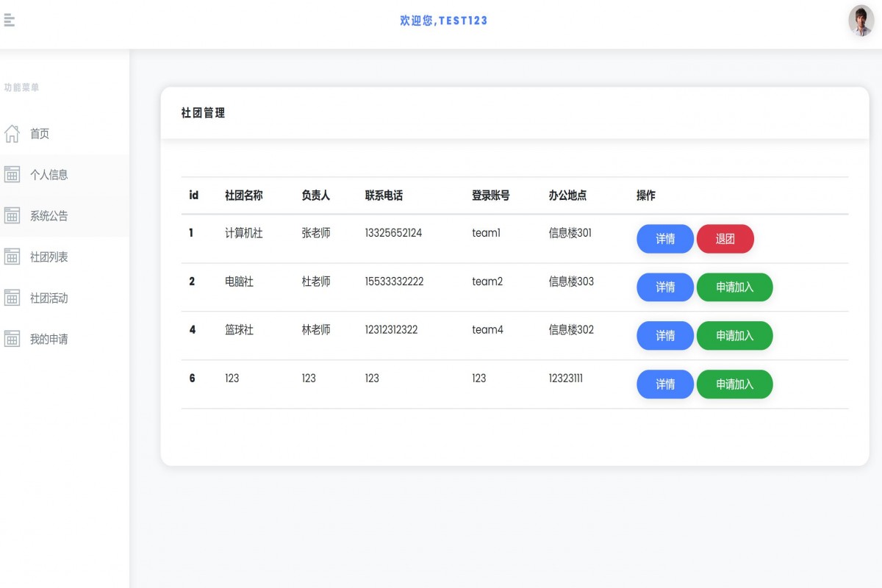Click the 我的申请 sidebar icon

point(11,338)
